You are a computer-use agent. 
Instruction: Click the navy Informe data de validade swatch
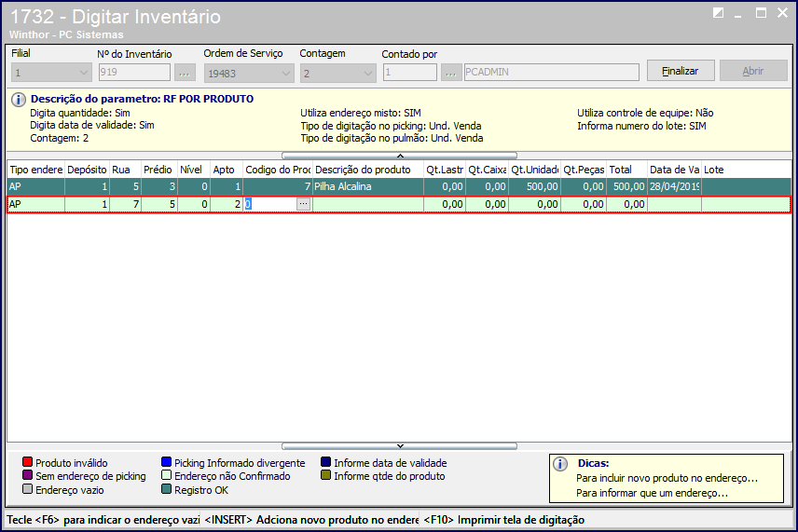pos(325,462)
